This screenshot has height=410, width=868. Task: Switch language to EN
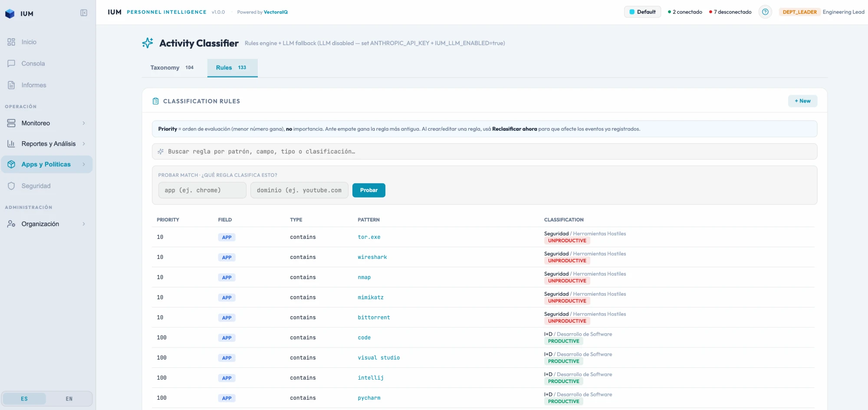click(69, 399)
